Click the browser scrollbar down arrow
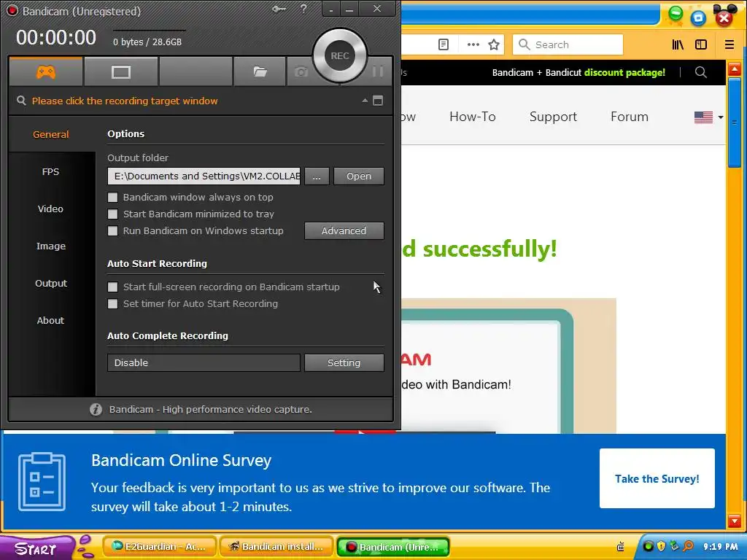The image size is (747, 560). (x=734, y=521)
